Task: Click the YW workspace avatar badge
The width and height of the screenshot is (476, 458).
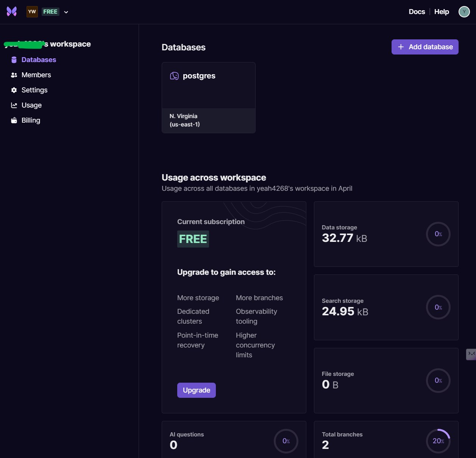Action: tap(32, 12)
